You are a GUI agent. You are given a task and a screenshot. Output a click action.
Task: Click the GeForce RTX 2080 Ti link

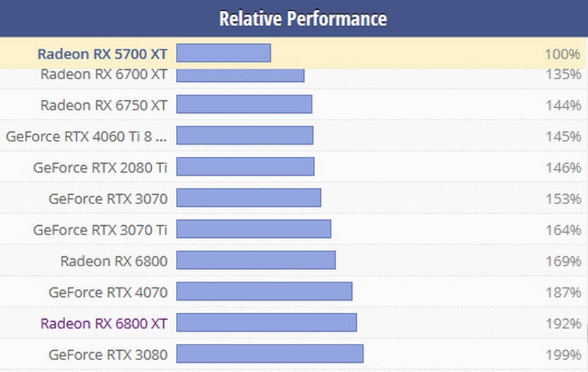pos(100,167)
